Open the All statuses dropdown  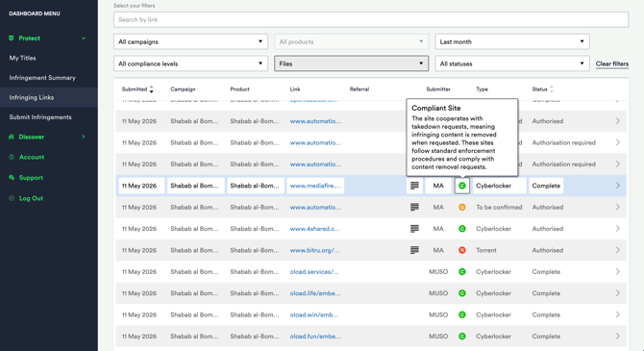[x=512, y=63]
